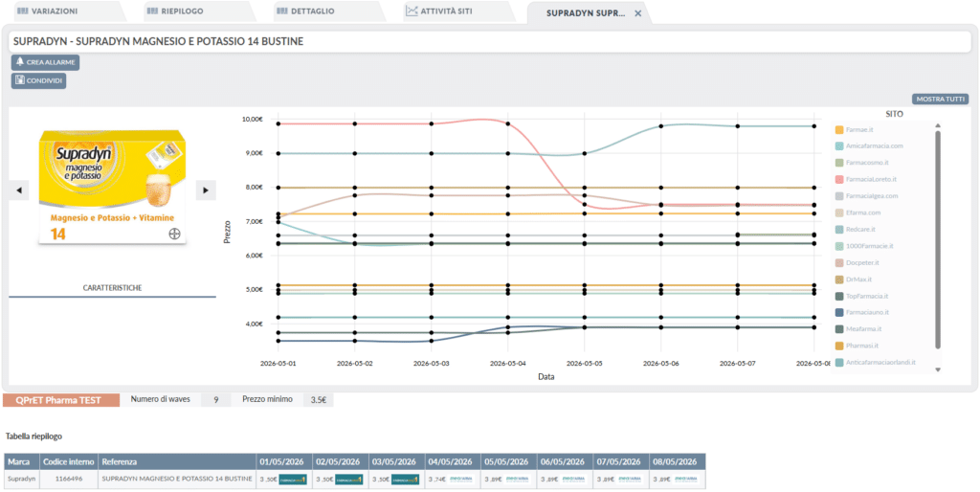The height and width of the screenshot is (492, 980).
Task: Click the pharmacy logo in 04/05/2026 price cell
Action: 461,479
